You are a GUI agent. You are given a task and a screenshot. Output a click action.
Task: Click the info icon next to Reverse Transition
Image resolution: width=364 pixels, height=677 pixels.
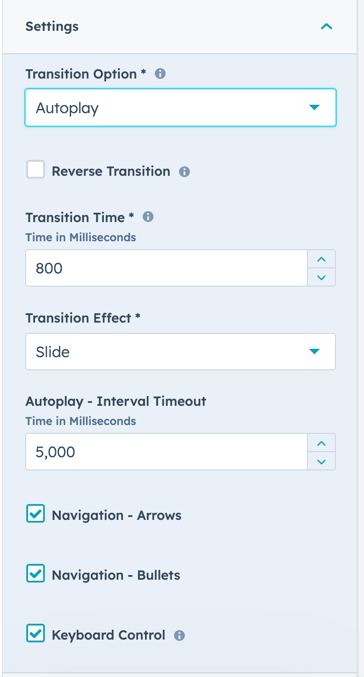184,172
